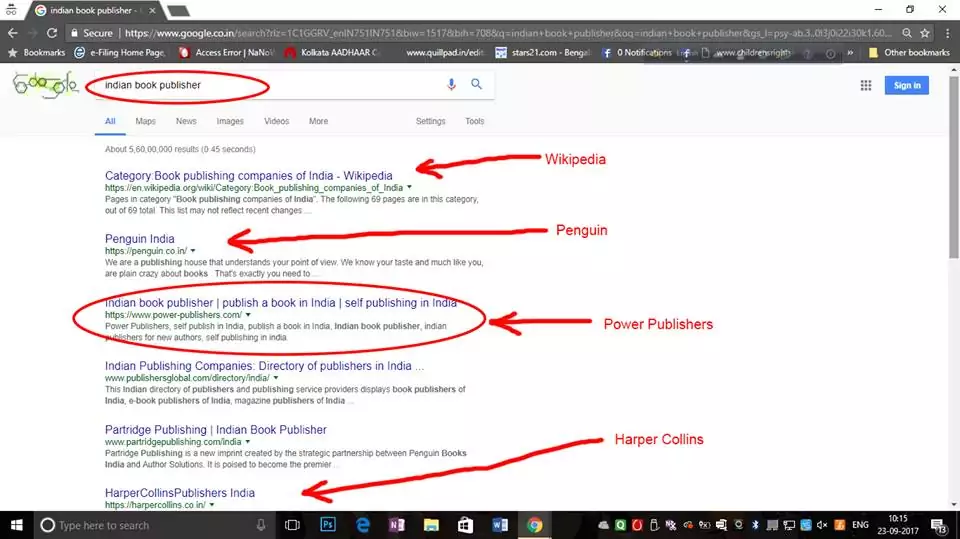Open the HarperCollinsPublishers India result

179,492
